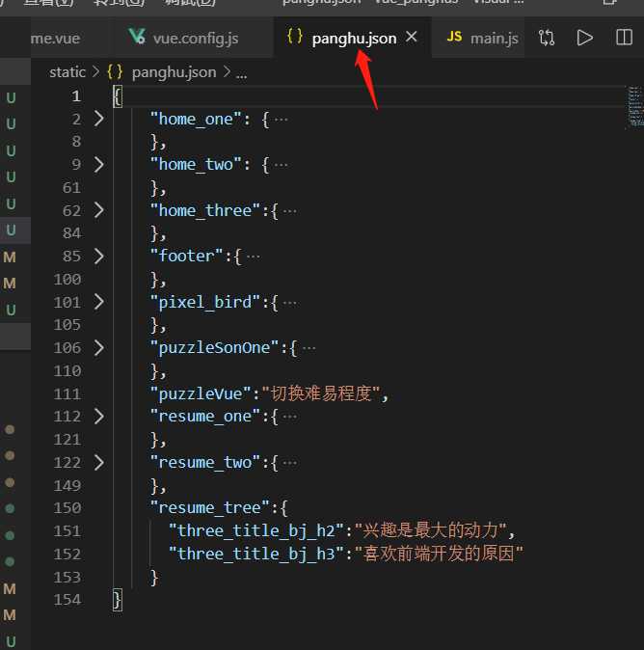The width and height of the screenshot is (644, 650).
Task: Click the "pixel_bird" key text
Action: 205,302
